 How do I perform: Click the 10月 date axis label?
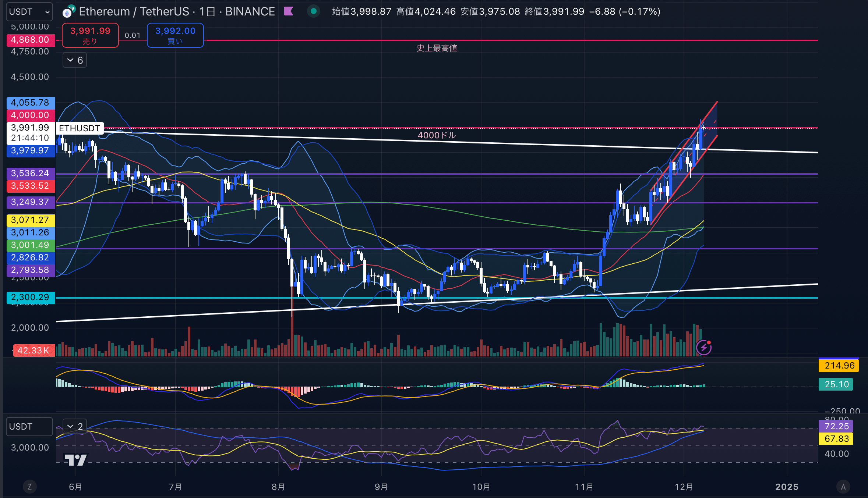(481, 487)
